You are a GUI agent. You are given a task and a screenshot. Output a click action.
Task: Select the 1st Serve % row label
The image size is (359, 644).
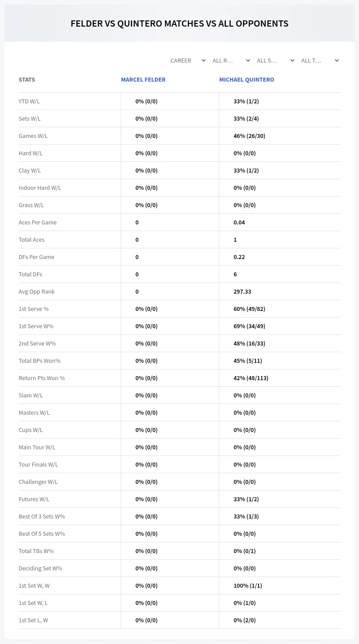[34, 309]
